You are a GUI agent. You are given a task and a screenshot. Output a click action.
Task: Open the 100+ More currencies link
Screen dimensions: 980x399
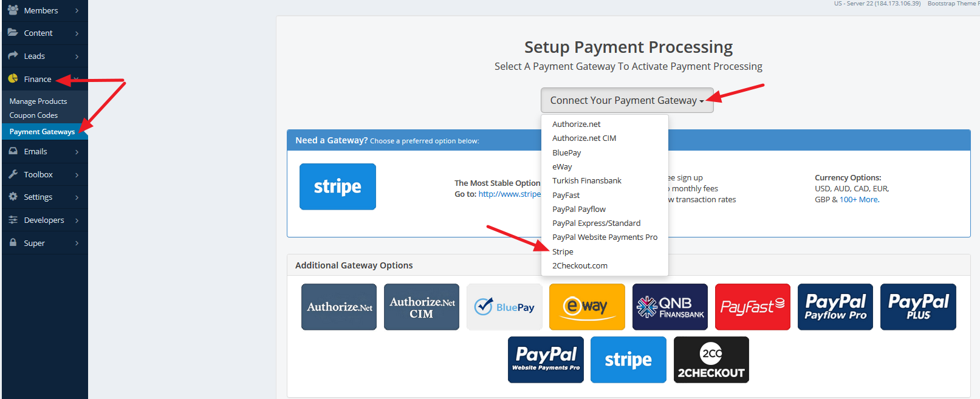859,199
